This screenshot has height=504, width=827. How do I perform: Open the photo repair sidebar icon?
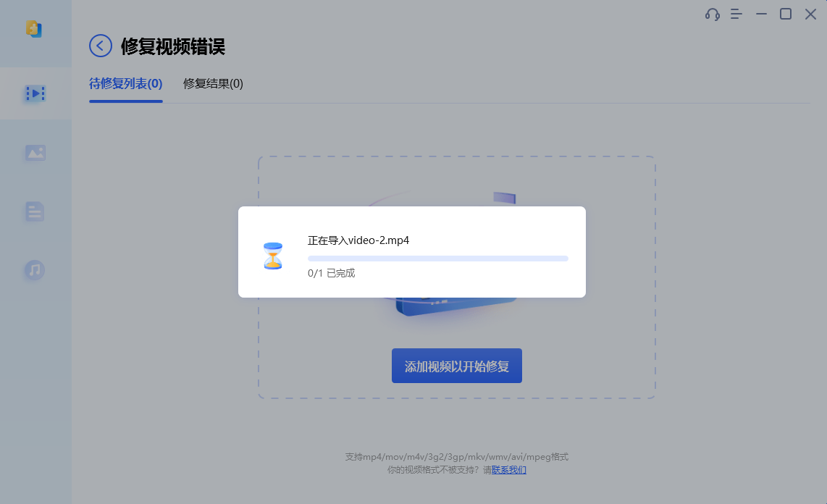click(x=35, y=153)
